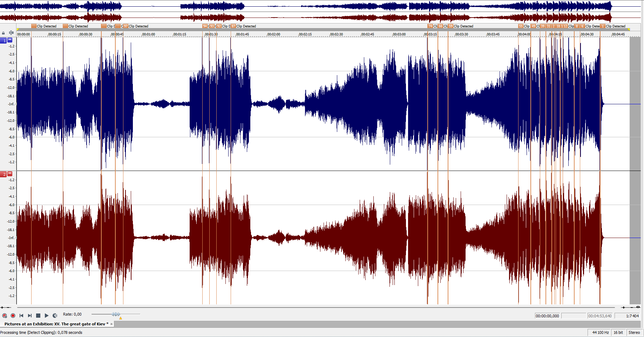Toggle channel 2 selection button
The image size is (644, 337).
point(4,174)
